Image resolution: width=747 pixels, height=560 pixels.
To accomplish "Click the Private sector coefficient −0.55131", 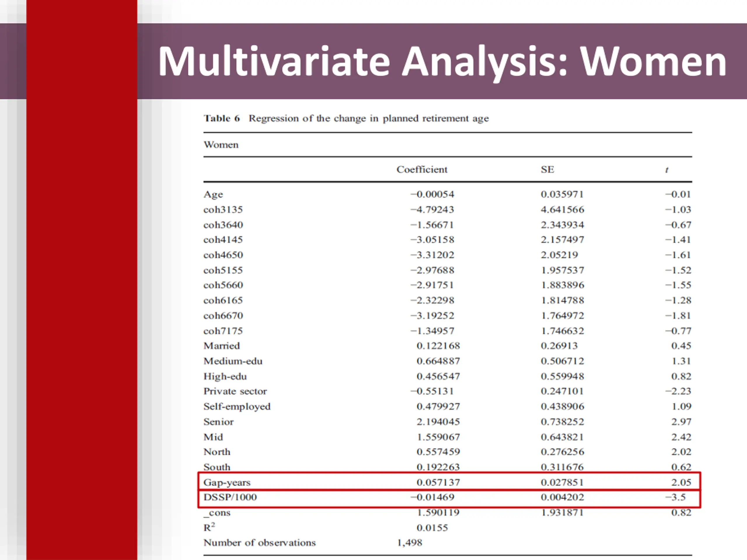I will coord(432,391).
